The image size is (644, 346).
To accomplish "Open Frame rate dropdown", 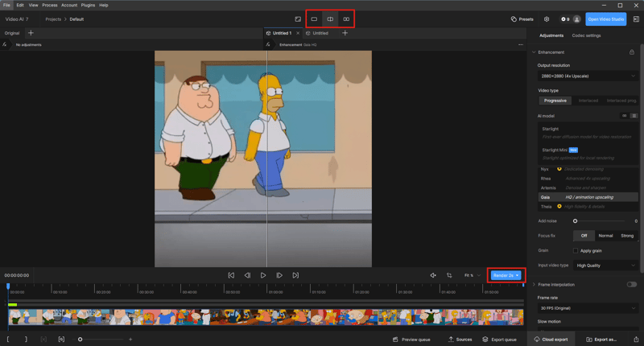I will pos(588,308).
